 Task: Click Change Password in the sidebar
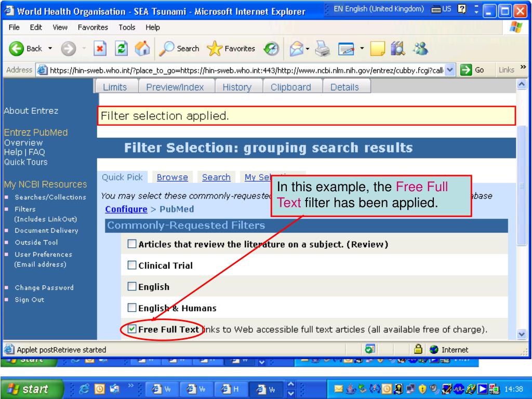pos(44,288)
